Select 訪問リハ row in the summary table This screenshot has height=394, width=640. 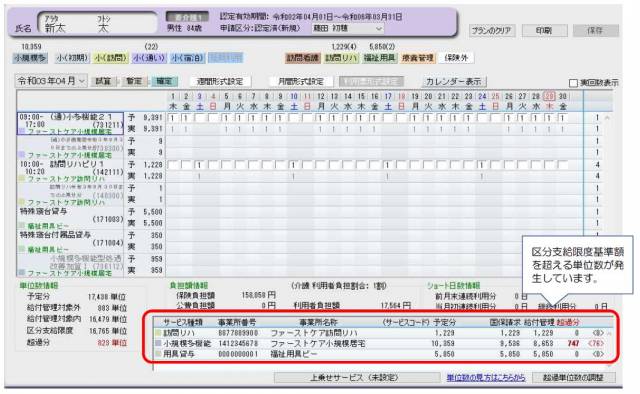pos(379,333)
